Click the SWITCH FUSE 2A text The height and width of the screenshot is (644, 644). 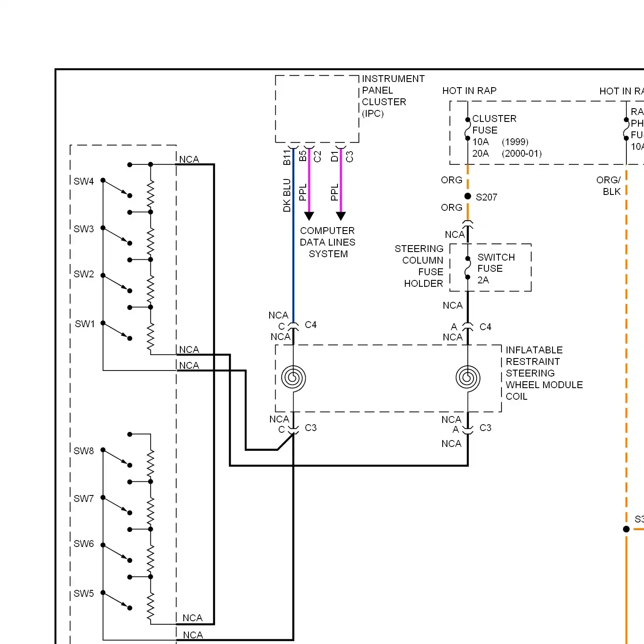tap(496, 268)
